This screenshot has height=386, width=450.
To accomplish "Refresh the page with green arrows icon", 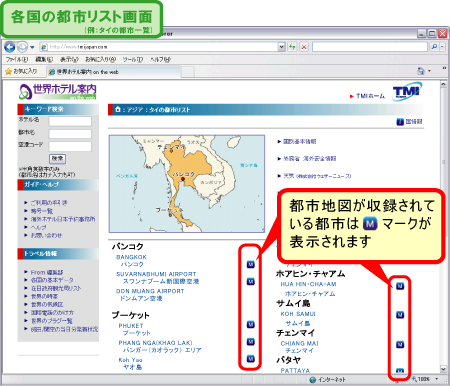I will pyautogui.click(x=292, y=47).
